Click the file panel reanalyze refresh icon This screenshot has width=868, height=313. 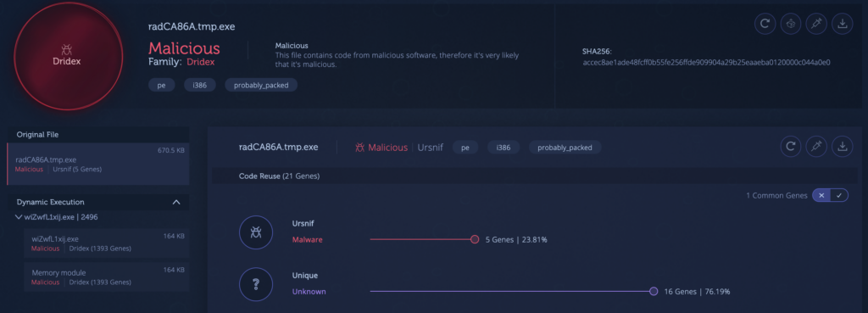[791, 147]
